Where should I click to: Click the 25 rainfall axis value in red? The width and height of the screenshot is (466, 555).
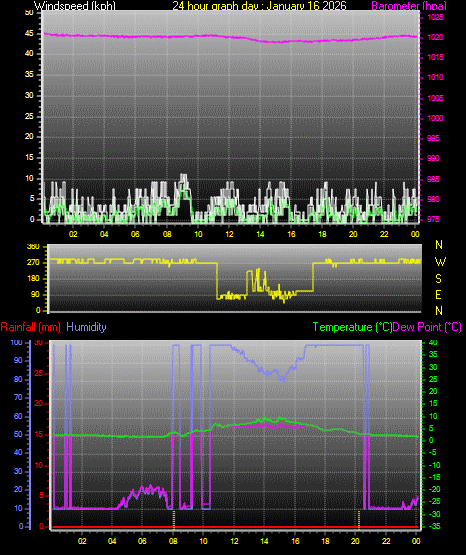[39, 373]
